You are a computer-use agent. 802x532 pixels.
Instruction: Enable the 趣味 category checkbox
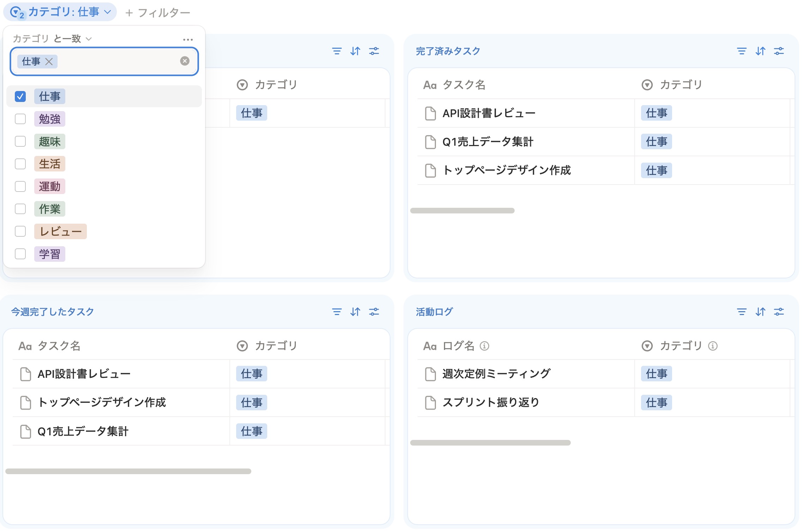coord(20,141)
